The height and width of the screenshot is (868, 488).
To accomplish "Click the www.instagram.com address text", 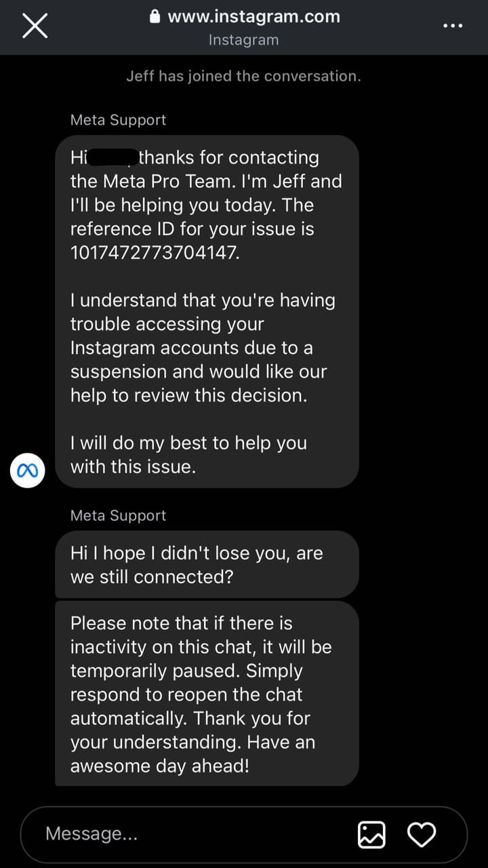I will (x=253, y=17).
